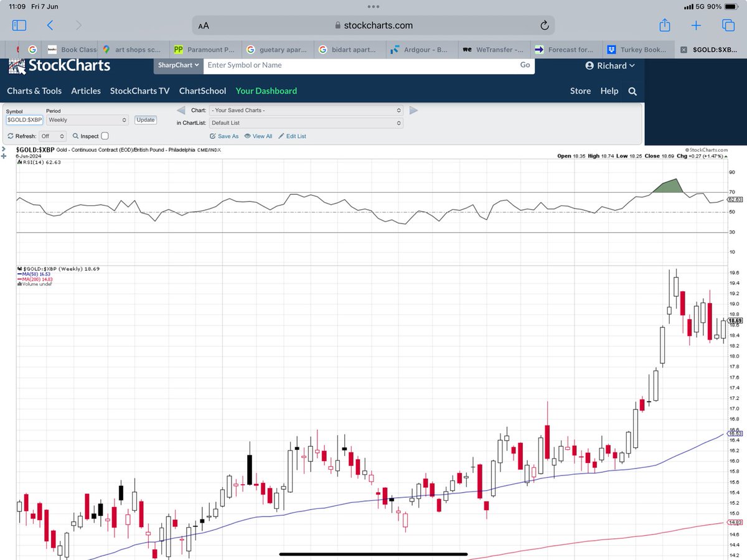Tap the forward navigation arrow
747x560 pixels.
coord(78,26)
